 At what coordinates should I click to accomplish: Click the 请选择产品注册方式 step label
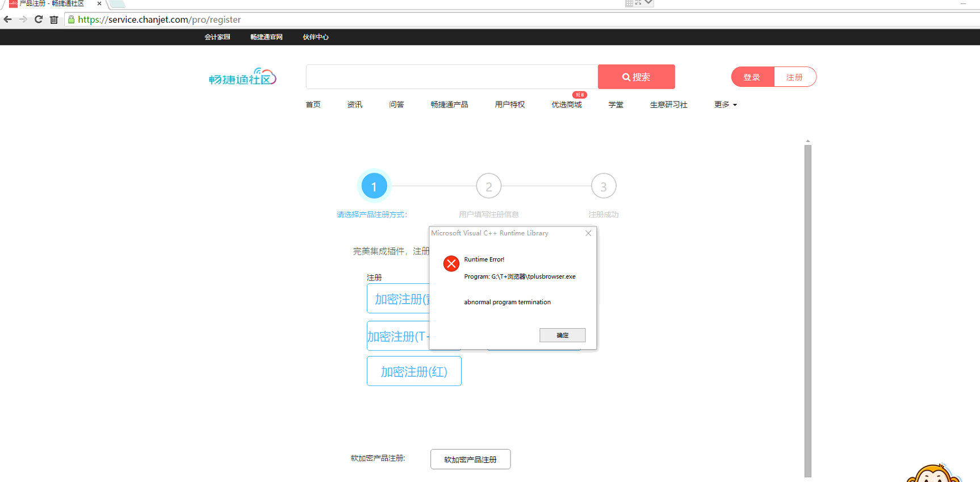[372, 215]
